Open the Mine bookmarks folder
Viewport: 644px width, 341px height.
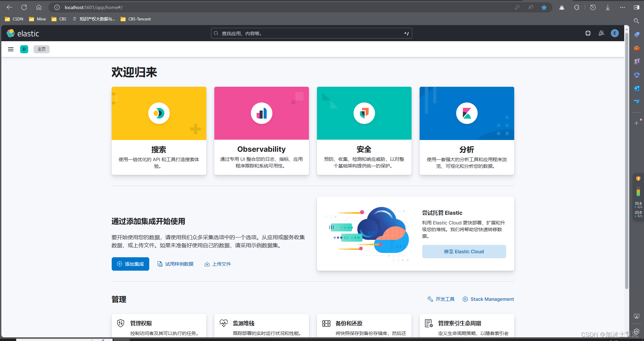tap(38, 19)
